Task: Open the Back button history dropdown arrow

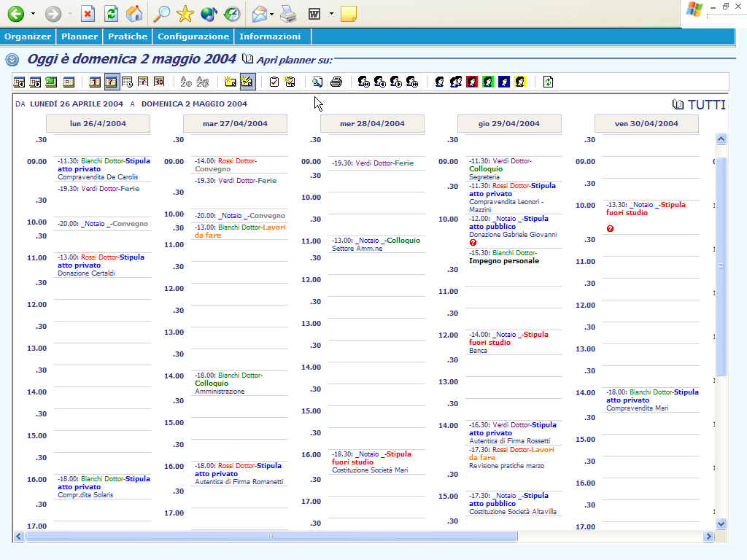Action: click(x=33, y=14)
